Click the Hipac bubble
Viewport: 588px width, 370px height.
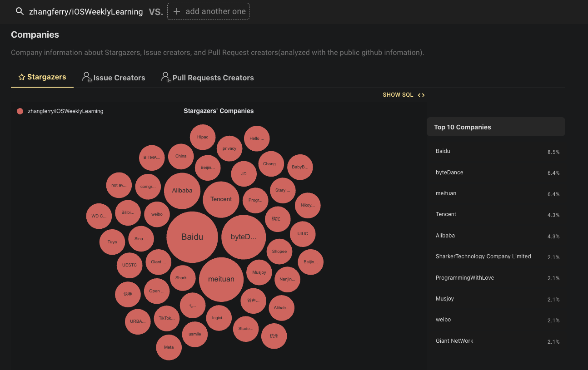[203, 137]
